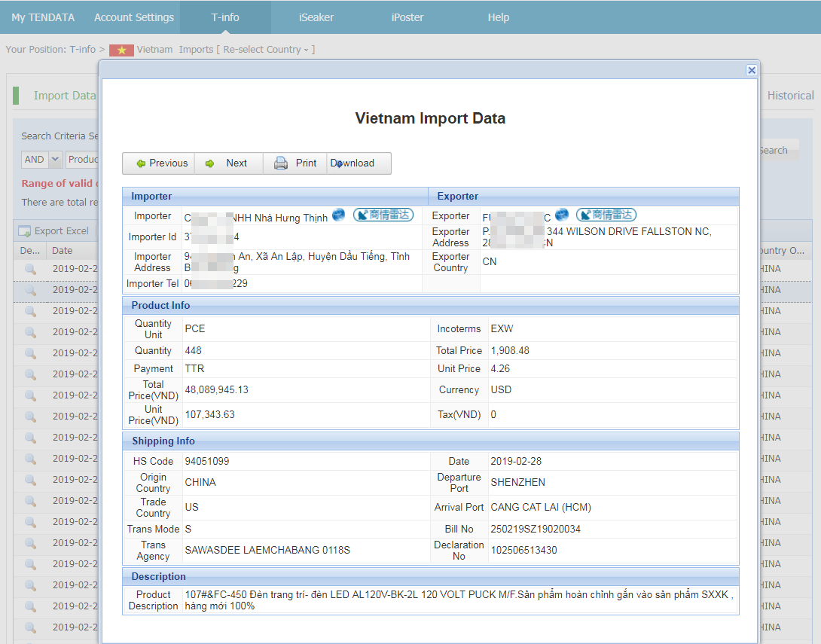Click the T-info breadcrumb link
Image resolution: width=821 pixels, height=644 pixels.
(x=83, y=50)
